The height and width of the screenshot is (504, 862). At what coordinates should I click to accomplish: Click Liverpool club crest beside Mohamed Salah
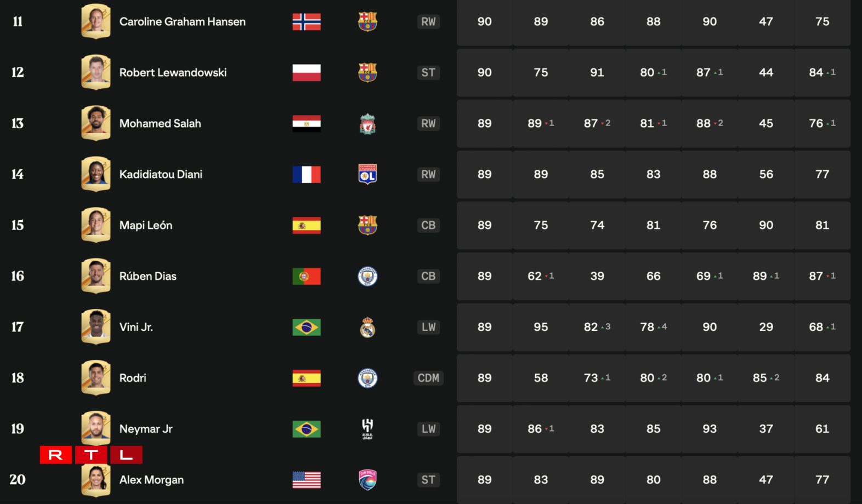[x=367, y=124]
